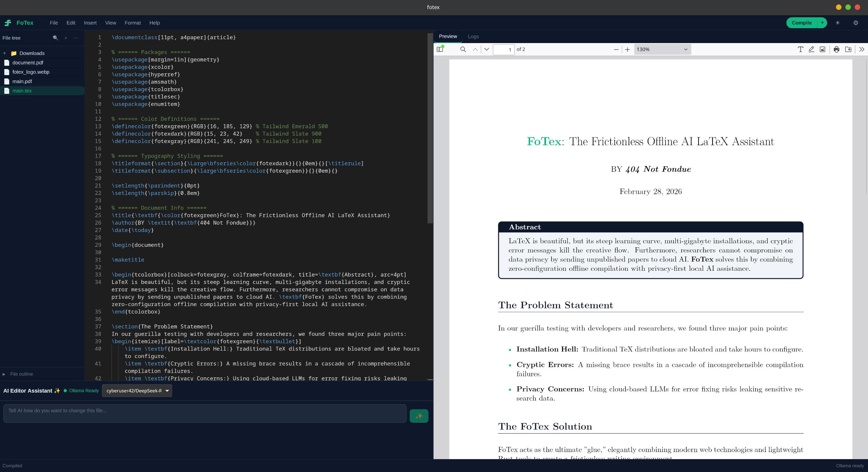
Task: Click the PDF find magnifier icon
Action: pyautogui.click(x=463, y=50)
